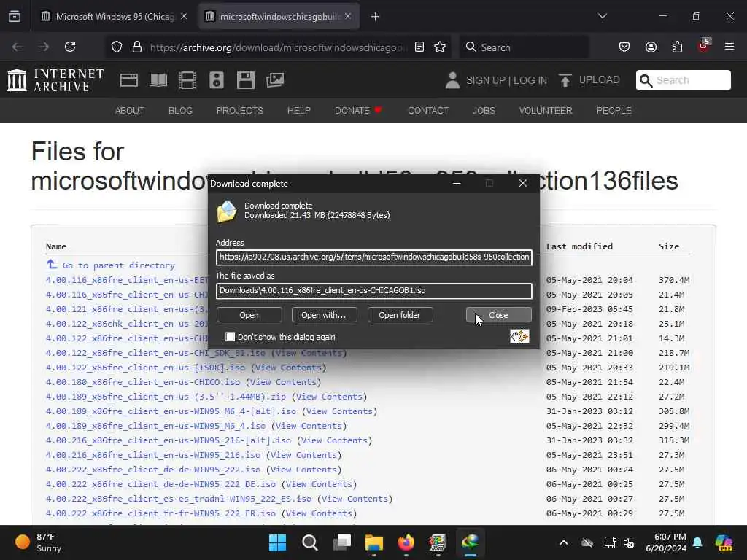Click the Internet Archive logo
The width and height of the screenshot is (747, 560).
(x=55, y=80)
